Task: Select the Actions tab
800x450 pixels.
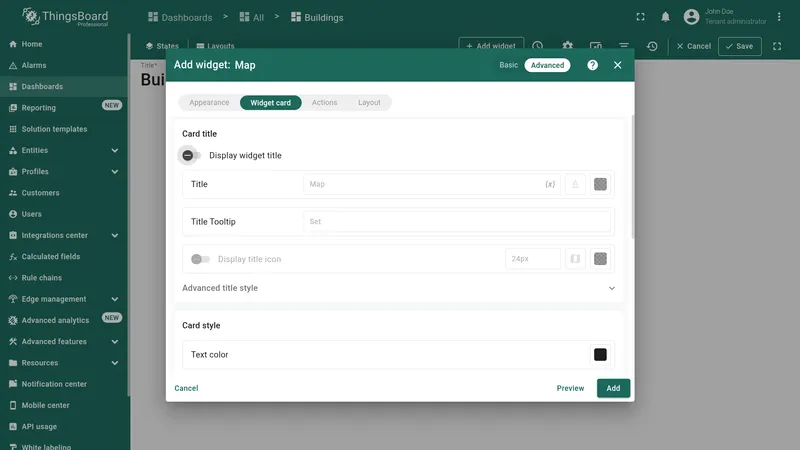Action: [x=324, y=103]
